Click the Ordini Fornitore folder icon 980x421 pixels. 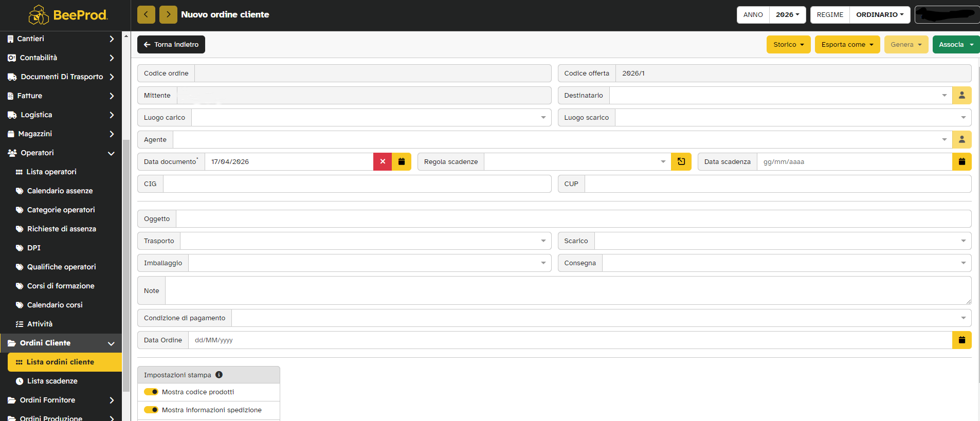click(12, 400)
